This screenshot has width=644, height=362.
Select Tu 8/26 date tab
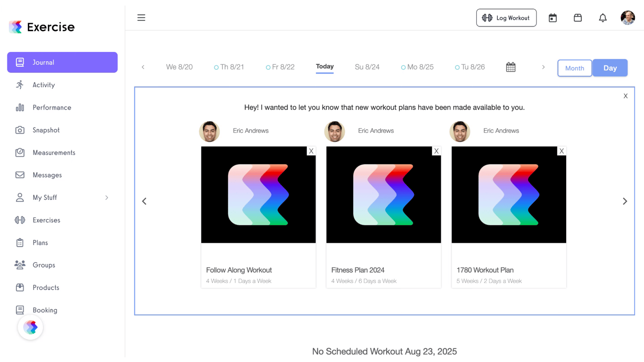point(470,67)
